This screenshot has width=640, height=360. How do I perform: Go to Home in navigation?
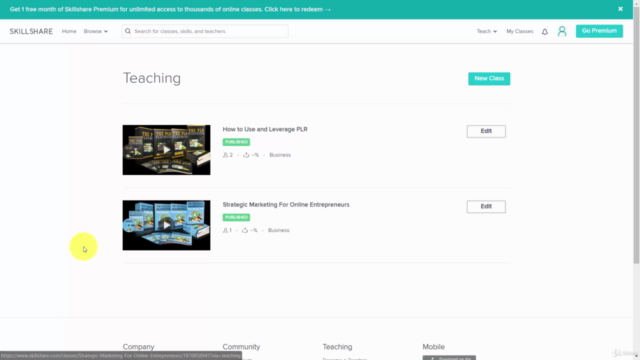click(69, 31)
